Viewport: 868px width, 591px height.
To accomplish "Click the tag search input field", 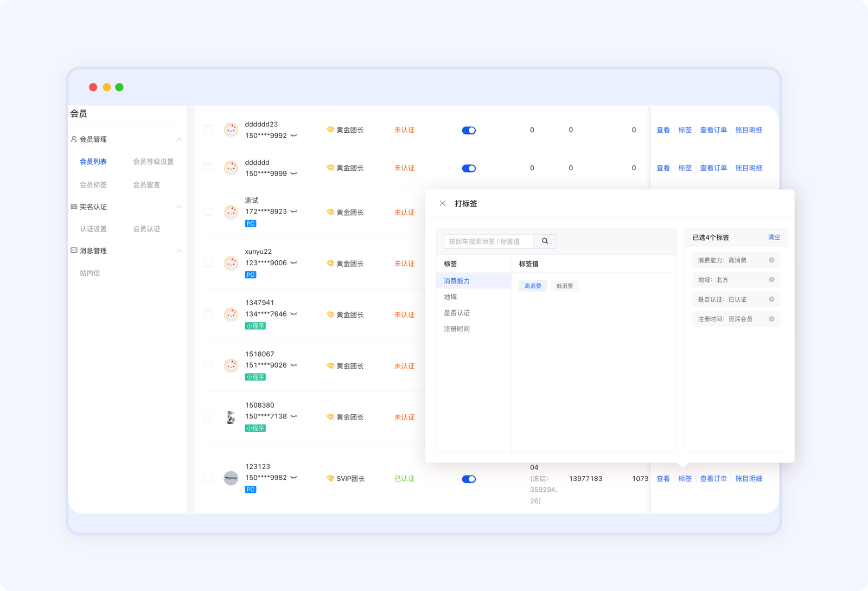I will [x=488, y=241].
